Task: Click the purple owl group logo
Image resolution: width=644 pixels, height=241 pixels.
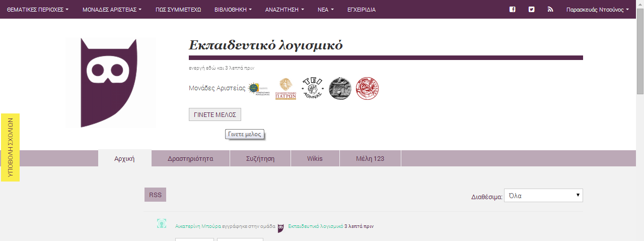Action: tap(111, 83)
